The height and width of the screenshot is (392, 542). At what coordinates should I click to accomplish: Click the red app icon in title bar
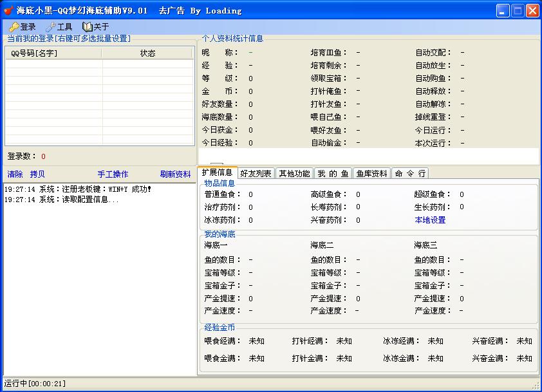tap(8, 10)
